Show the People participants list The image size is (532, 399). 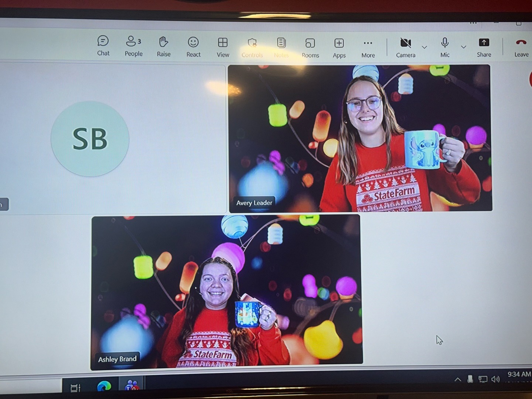[x=133, y=46]
